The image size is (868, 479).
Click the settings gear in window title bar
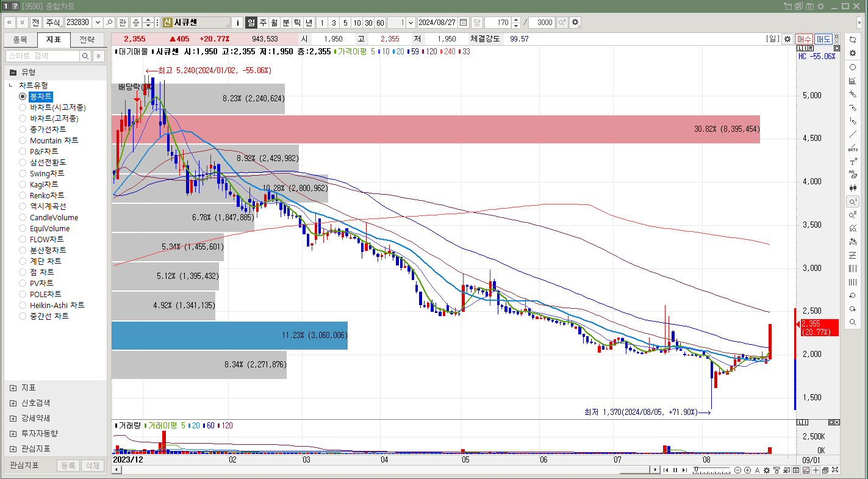[x=820, y=6]
